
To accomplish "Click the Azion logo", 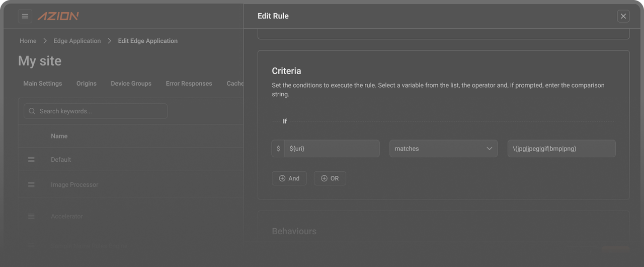I will [58, 16].
